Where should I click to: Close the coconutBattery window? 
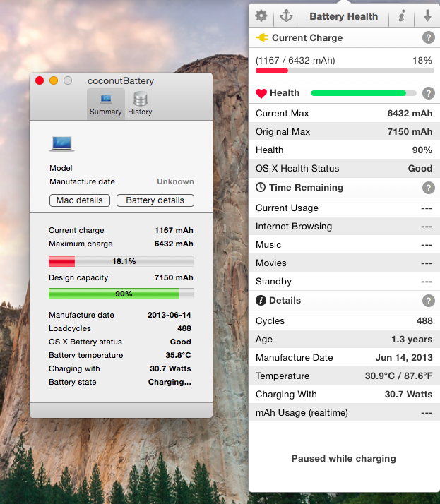coord(40,80)
